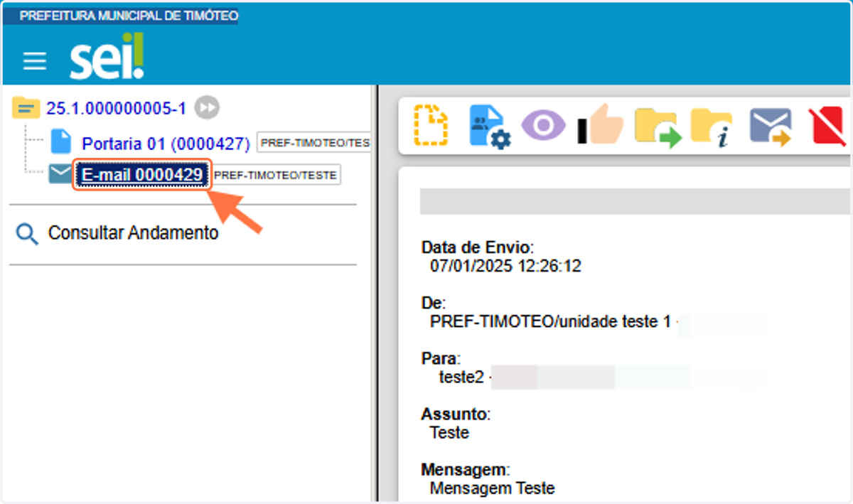This screenshot has width=853, height=504.
Task: Click the dashed yellow document icon
Action: click(x=431, y=126)
